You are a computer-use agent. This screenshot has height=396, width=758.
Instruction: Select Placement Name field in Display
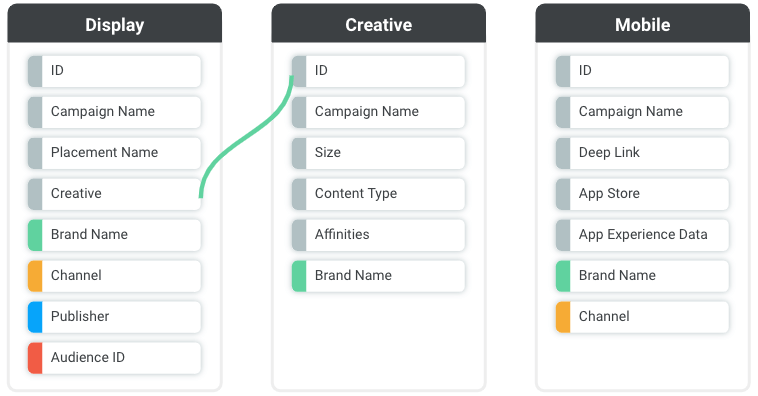tap(115, 153)
